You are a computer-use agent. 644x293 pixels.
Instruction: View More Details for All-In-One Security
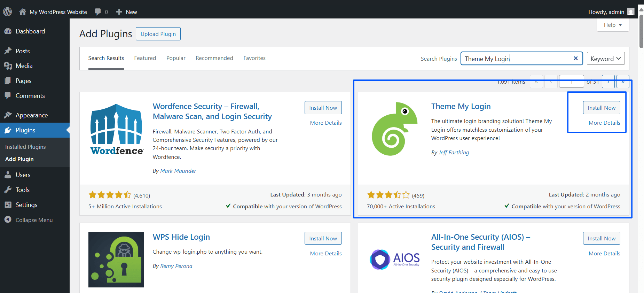coord(604,254)
